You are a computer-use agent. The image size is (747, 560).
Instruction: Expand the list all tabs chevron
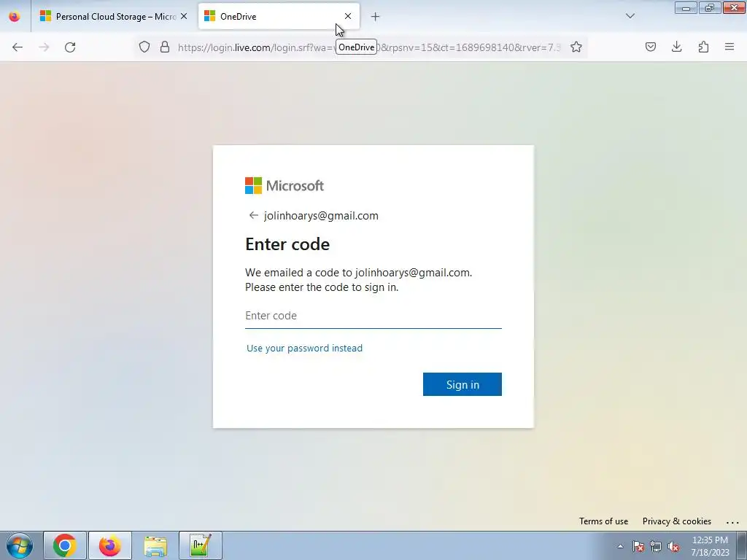[x=630, y=16]
